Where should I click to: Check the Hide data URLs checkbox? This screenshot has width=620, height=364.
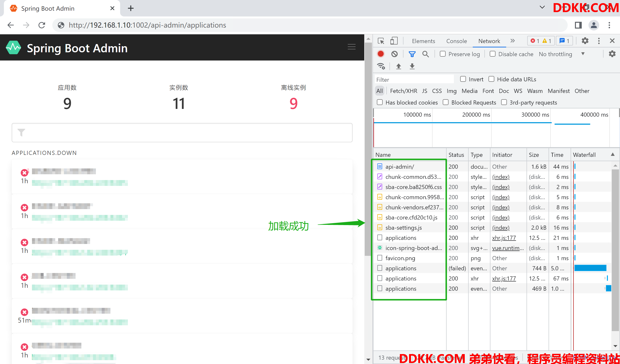(x=491, y=79)
